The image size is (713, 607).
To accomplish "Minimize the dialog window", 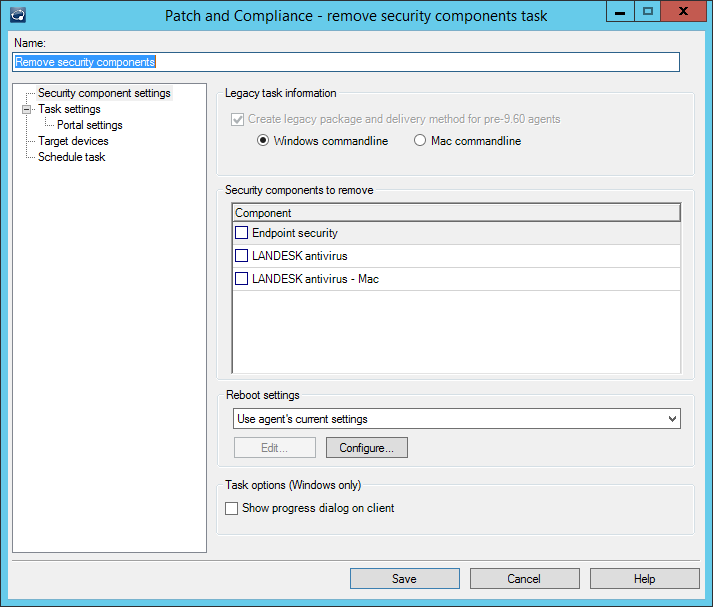I will coord(620,11).
